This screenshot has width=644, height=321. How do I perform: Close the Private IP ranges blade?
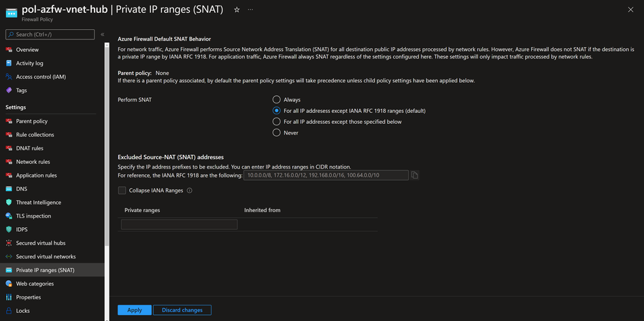pyautogui.click(x=630, y=10)
